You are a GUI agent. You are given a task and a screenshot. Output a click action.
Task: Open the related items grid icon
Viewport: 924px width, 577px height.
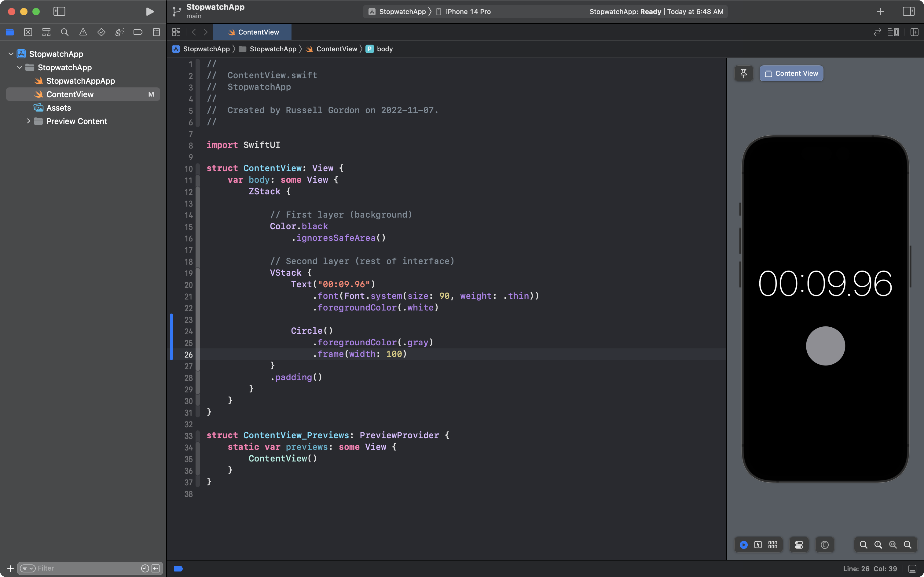coord(176,32)
